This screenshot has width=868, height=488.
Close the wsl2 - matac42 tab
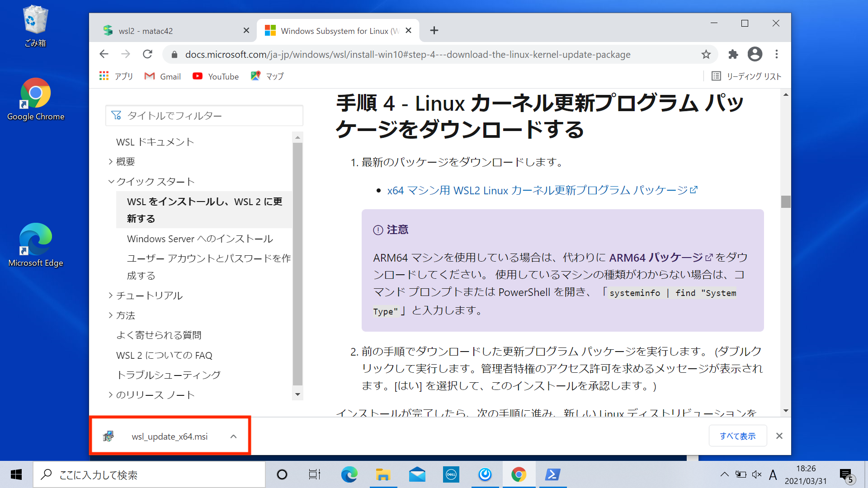[246, 30]
